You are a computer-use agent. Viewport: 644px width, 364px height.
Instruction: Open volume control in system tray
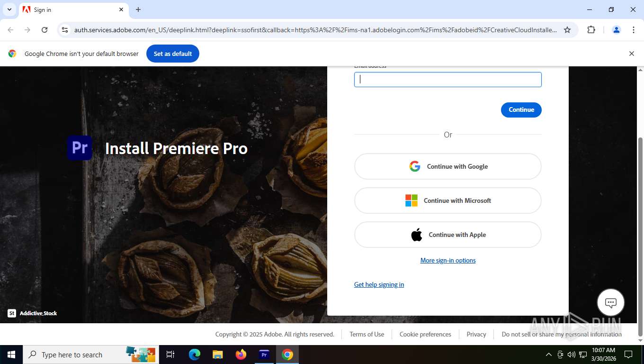point(572,355)
